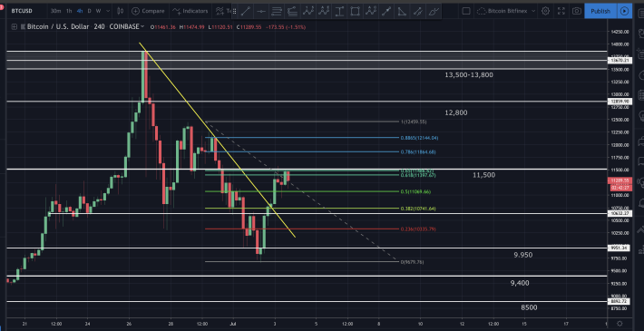This screenshot has height=331, width=644.
Task: Click the 13670.21 price axis tag
Action: coord(620,61)
